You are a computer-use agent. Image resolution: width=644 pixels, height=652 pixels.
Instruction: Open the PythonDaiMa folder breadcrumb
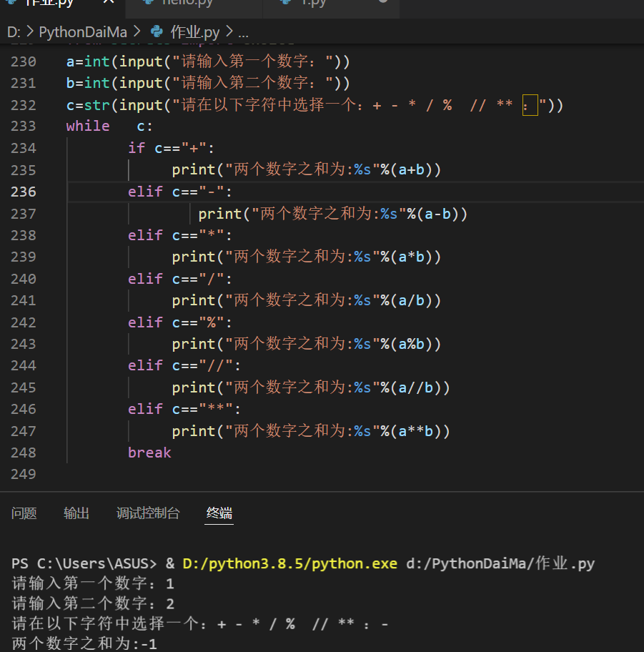coord(83,32)
